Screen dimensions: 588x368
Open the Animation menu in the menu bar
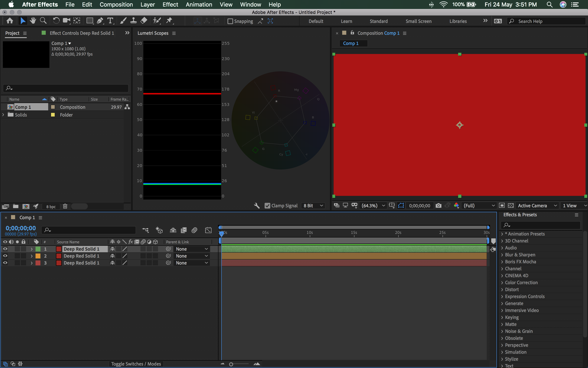click(199, 4)
